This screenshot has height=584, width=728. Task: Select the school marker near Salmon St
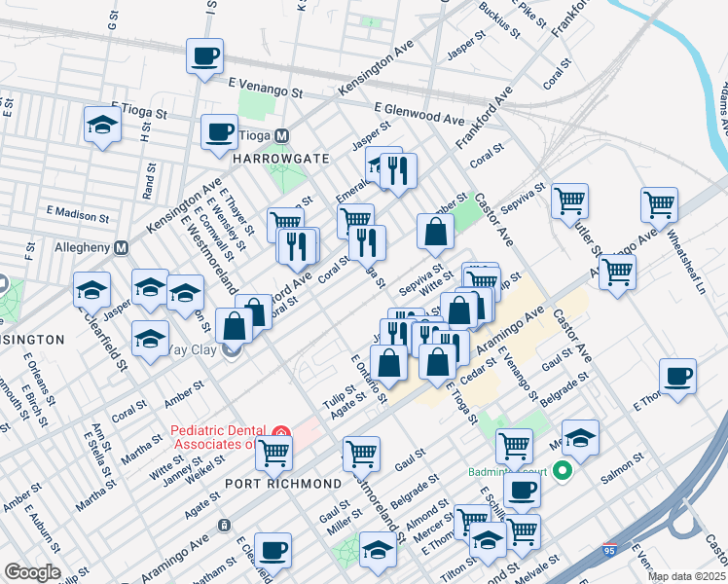pos(580,440)
